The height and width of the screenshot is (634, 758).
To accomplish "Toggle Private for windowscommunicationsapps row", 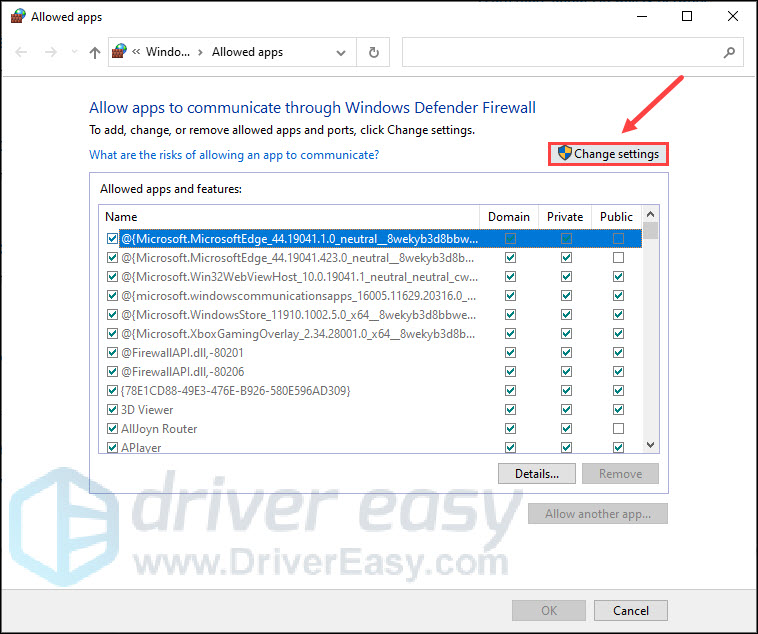I will point(567,295).
